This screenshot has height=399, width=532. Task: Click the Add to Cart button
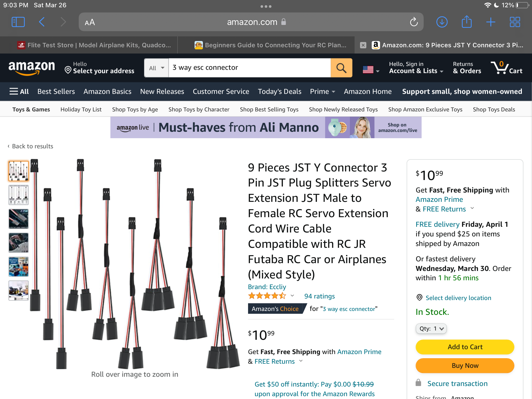pos(465,347)
